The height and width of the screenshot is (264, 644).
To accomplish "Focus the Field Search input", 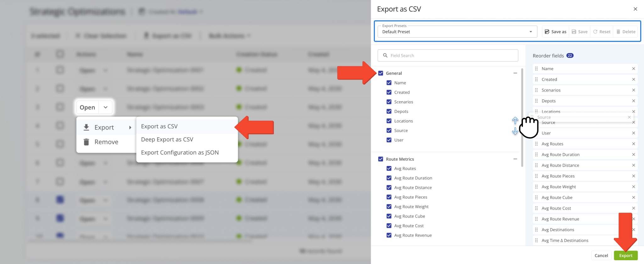I will tap(448, 56).
